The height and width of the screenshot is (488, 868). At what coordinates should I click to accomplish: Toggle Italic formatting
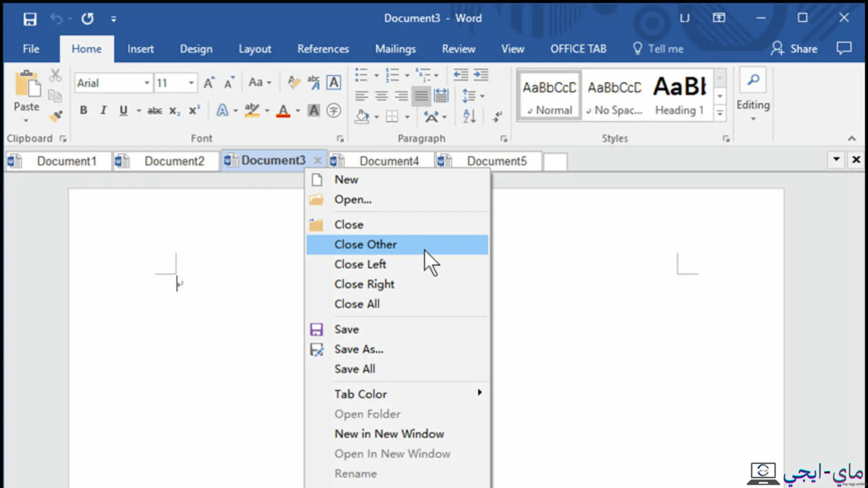[x=104, y=110]
